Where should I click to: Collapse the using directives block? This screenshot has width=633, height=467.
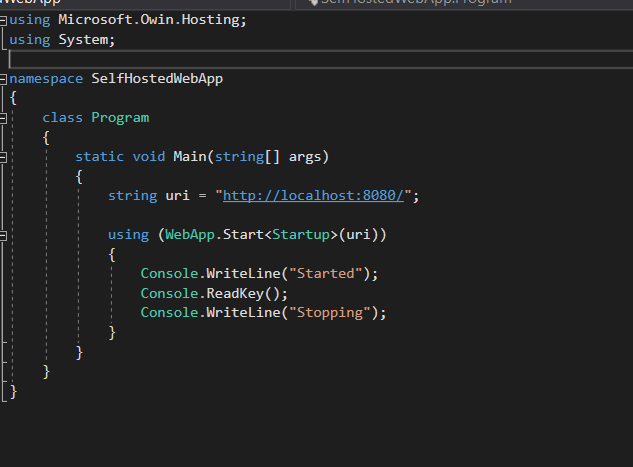tap(4, 19)
